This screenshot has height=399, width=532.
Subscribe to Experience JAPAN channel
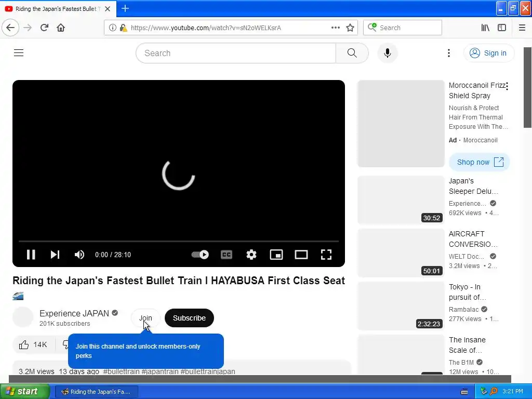coord(189,318)
